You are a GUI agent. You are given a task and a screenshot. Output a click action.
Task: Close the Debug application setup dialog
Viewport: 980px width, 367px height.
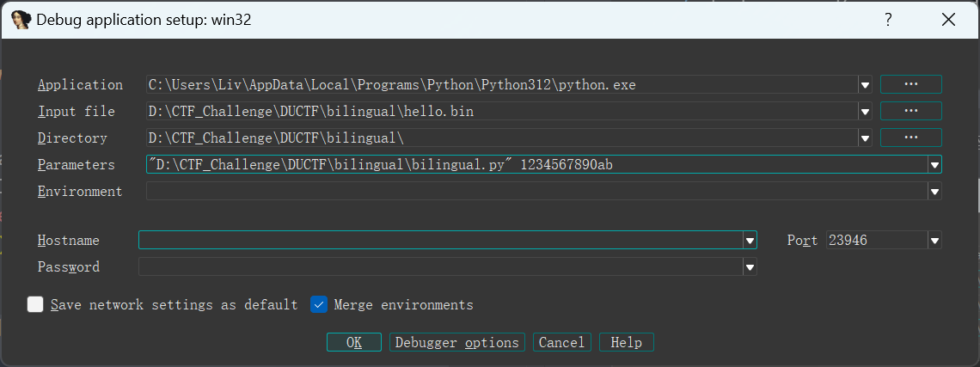948,20
